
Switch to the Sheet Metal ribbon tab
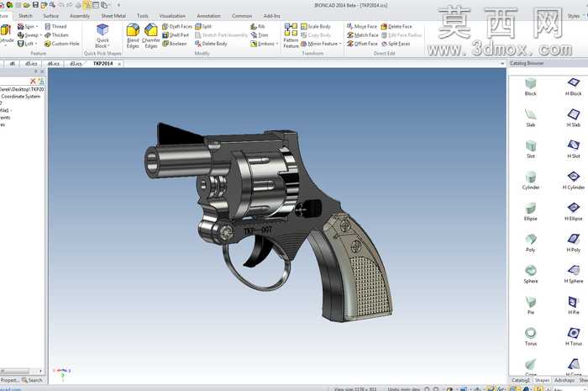click(x=113, y=16)
